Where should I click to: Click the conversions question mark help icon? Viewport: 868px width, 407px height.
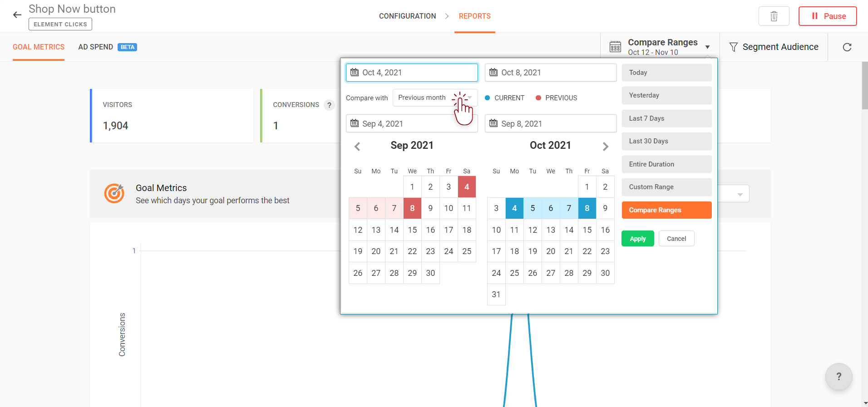[330, 105]
